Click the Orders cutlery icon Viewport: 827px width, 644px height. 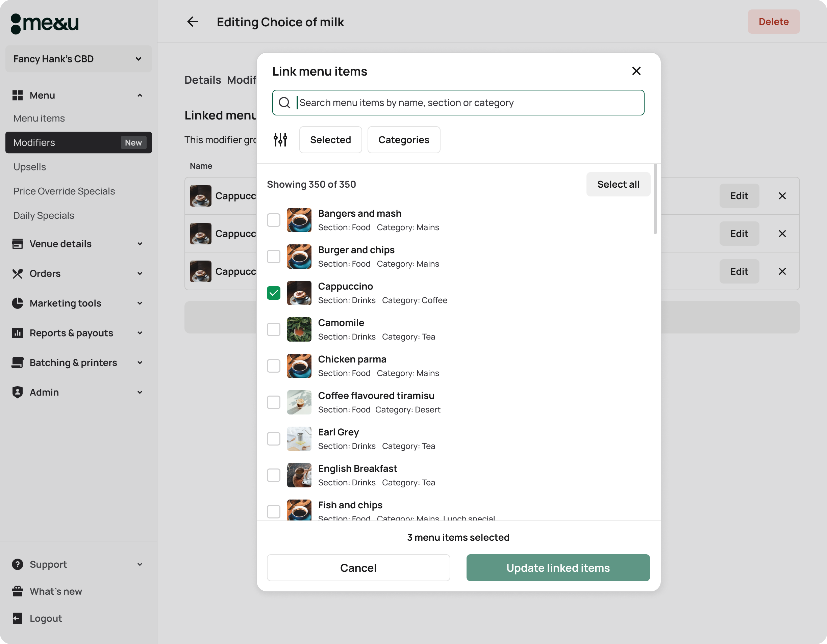pyautogui.click(x=18, y=274)
